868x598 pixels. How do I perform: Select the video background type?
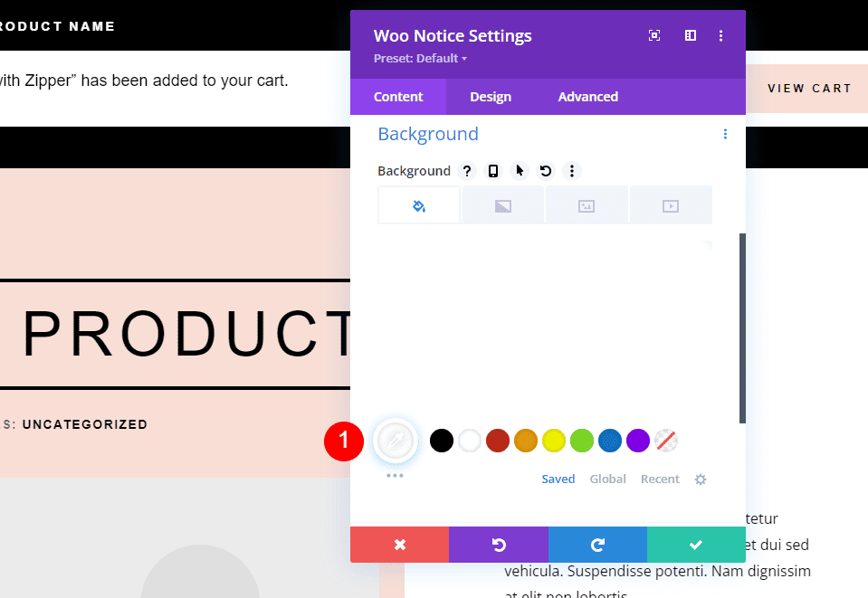click(671, 204)
